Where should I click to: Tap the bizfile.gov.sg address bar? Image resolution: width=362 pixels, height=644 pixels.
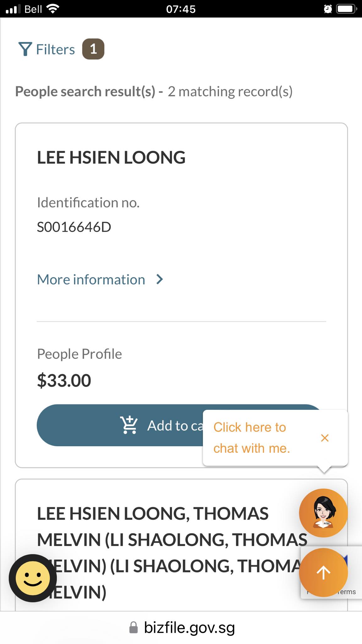(189, 628)
